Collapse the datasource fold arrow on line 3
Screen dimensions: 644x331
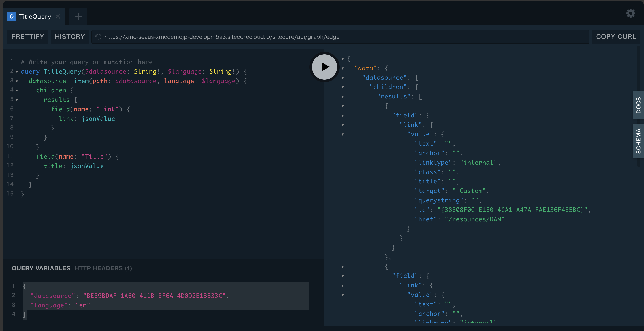pos(17,81)
